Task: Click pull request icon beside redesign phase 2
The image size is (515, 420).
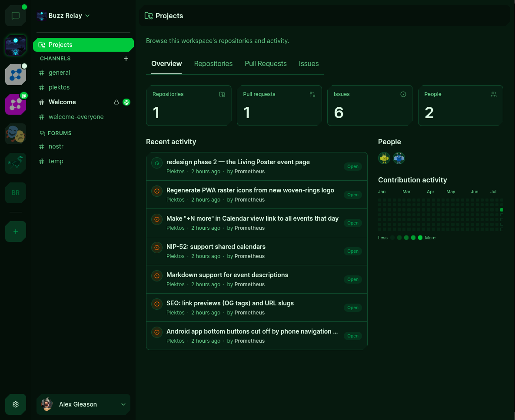Action: tap(157, 163)
